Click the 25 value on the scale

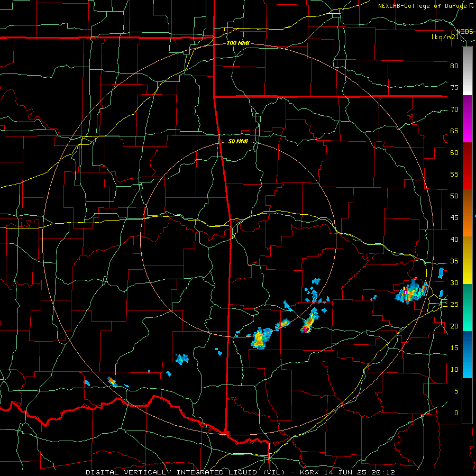[x=454, y=304]
